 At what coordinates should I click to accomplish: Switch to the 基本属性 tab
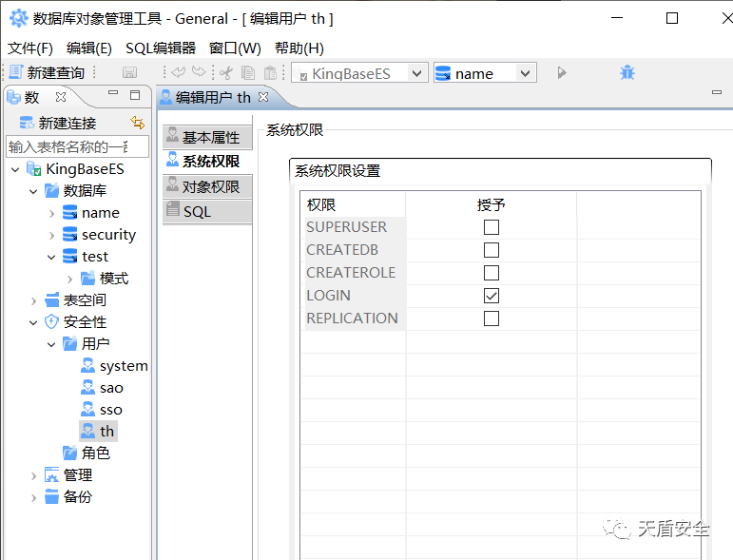208,137
